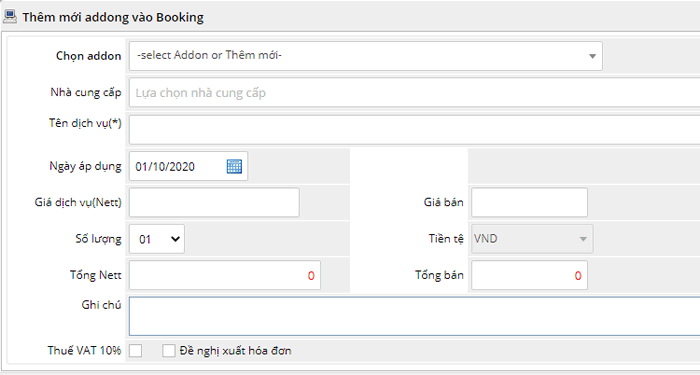
Task: Open the Số lượng quantity dropdown
Action: pyautogui.click(x=157, y=239)
